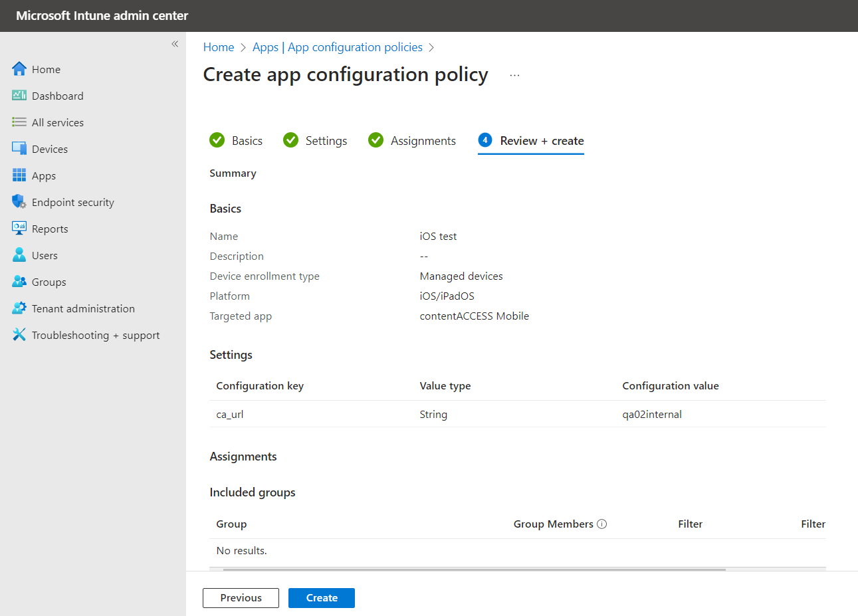Viewport: 858px width, 616px height.
Task: Click the Users person icon
Action: 19,255
